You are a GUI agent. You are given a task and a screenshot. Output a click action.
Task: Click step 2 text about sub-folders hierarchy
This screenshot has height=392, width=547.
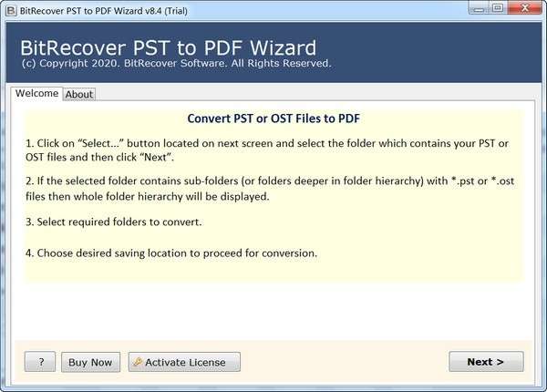click(x=264, y=189)
